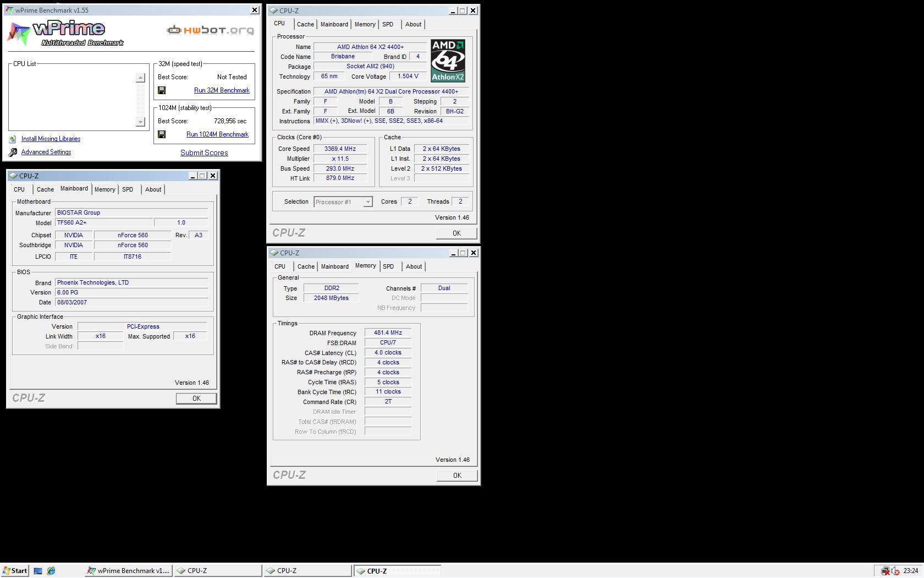Viewport: 924px width, 578px height.
Task: Click the save icon beside Run 32M Benchmark
Action: [x=162, y=90]
